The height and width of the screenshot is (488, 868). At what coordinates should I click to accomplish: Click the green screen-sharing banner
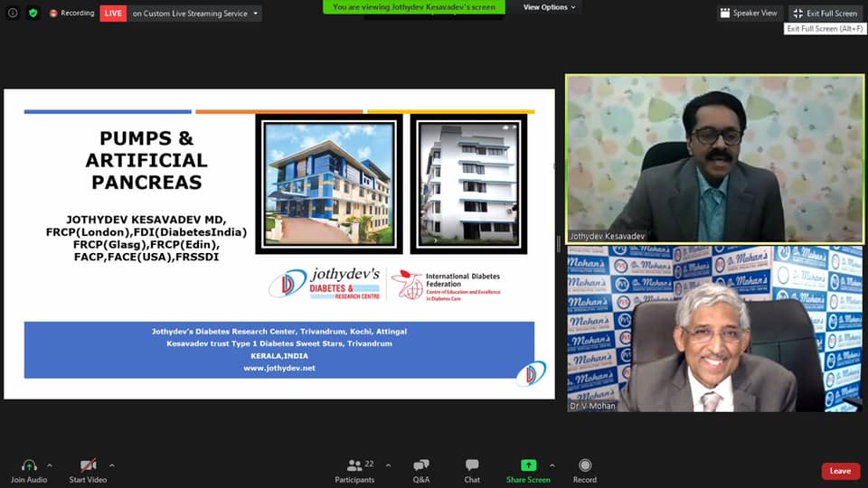coord(414,7)
